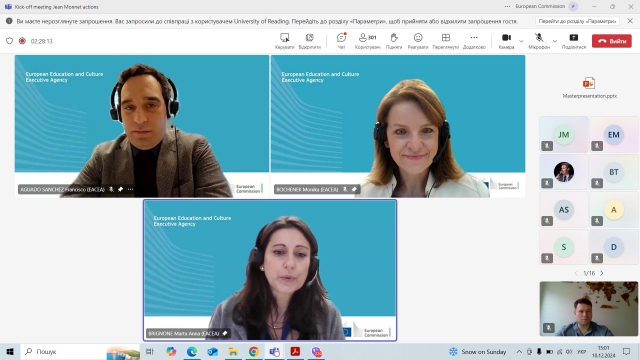Click the red recording indicator
Viewport: 640px width, 360px height.
click(x=22, y=41)
